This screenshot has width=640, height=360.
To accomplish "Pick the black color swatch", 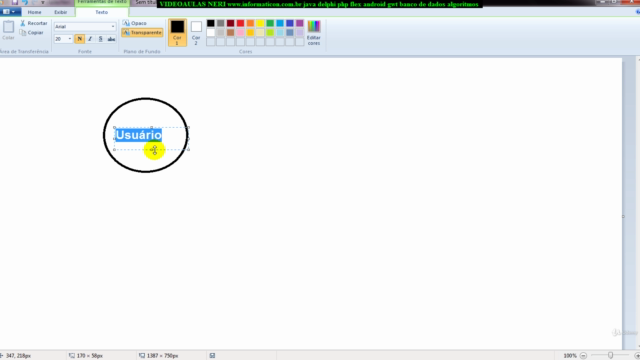I will [x=211, y=23].
